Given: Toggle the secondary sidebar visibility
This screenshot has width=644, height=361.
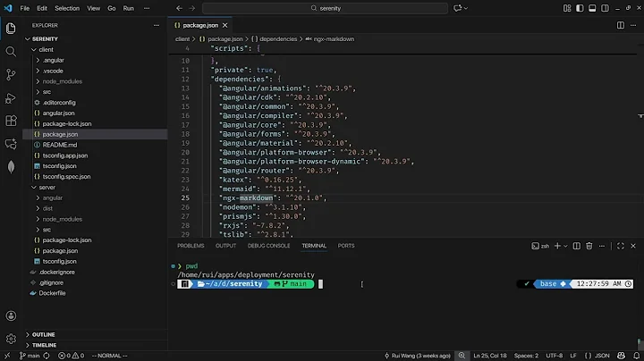Looking at the screenshot, I should [605, 8].
